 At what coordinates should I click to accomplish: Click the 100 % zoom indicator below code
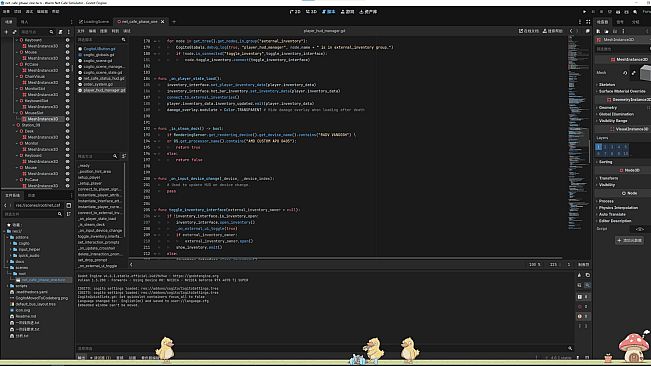click(x=535, y=264)
